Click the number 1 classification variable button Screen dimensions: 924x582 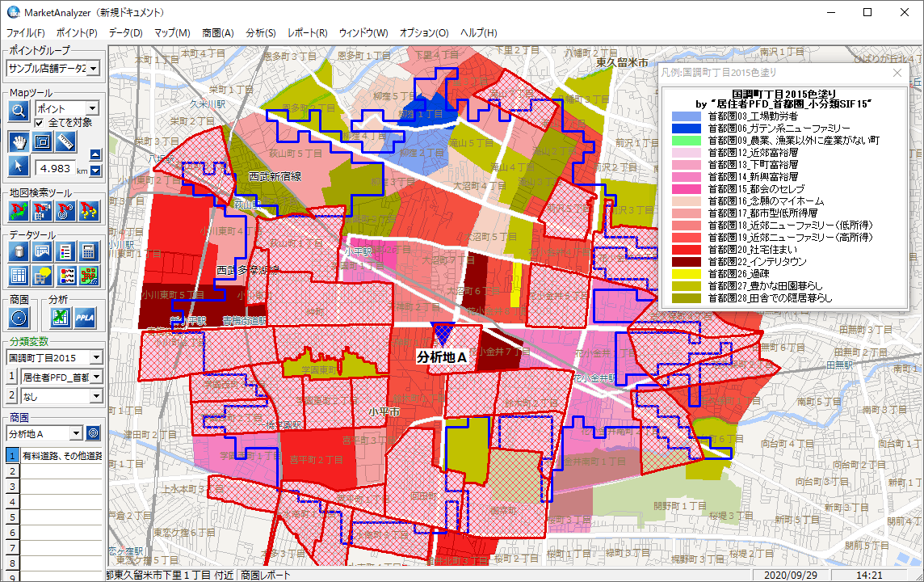[x=12, y=377]
